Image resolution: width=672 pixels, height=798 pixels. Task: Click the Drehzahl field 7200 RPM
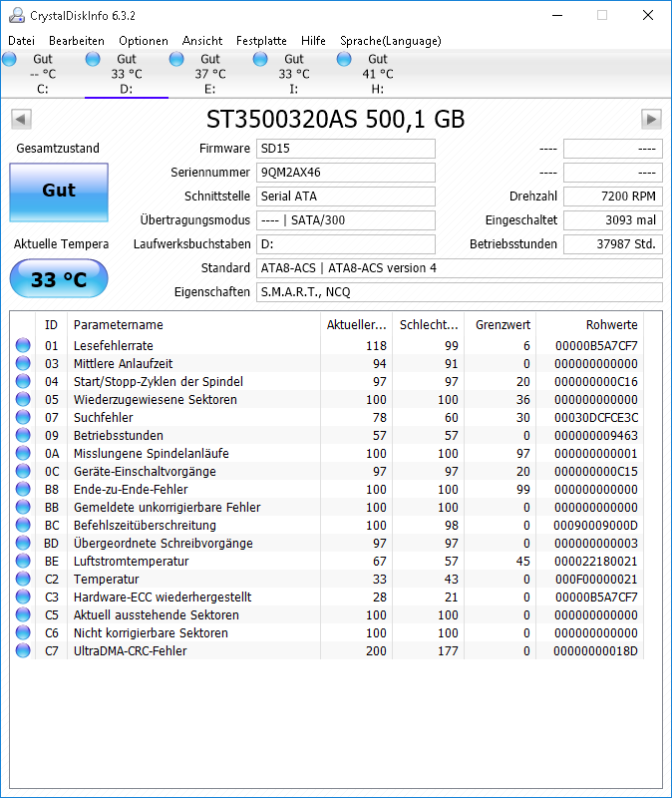pyautogui.click(x=613, y=197)
